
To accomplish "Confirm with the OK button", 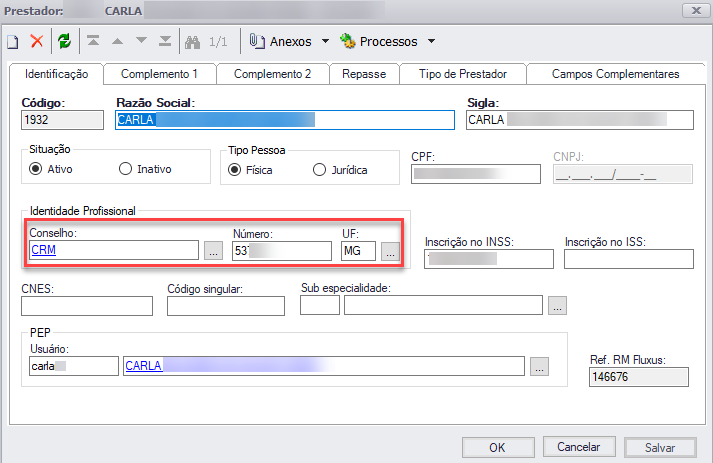I will (498, 448).
